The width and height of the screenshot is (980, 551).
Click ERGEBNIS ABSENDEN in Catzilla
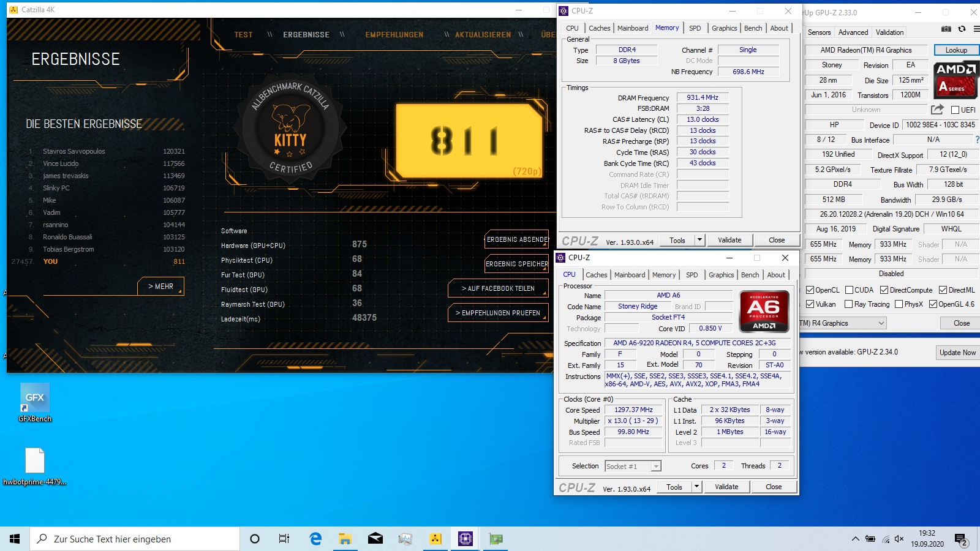[517, 239]
